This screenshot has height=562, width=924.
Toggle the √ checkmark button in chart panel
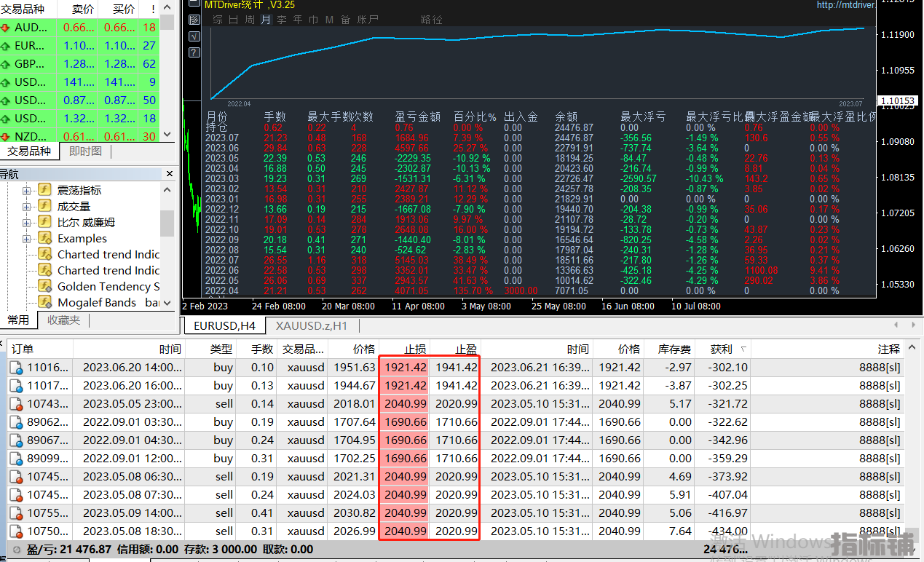click(194, 36)
